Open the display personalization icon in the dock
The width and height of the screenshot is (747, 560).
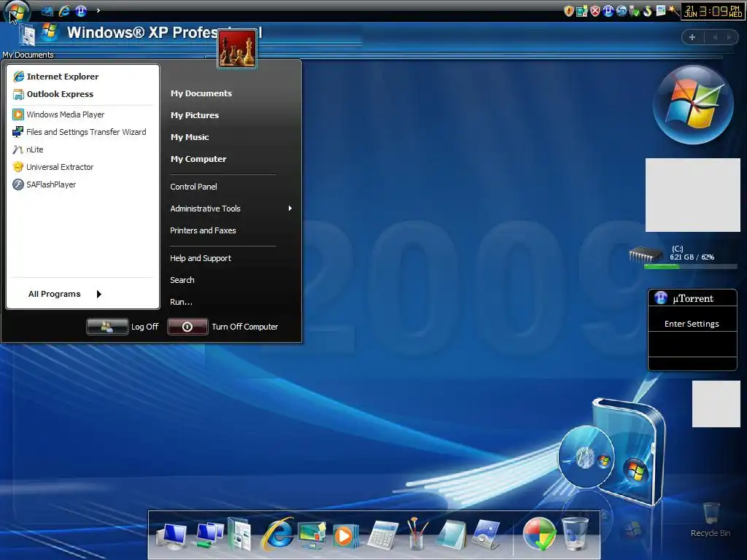click(x=312, y=535)
